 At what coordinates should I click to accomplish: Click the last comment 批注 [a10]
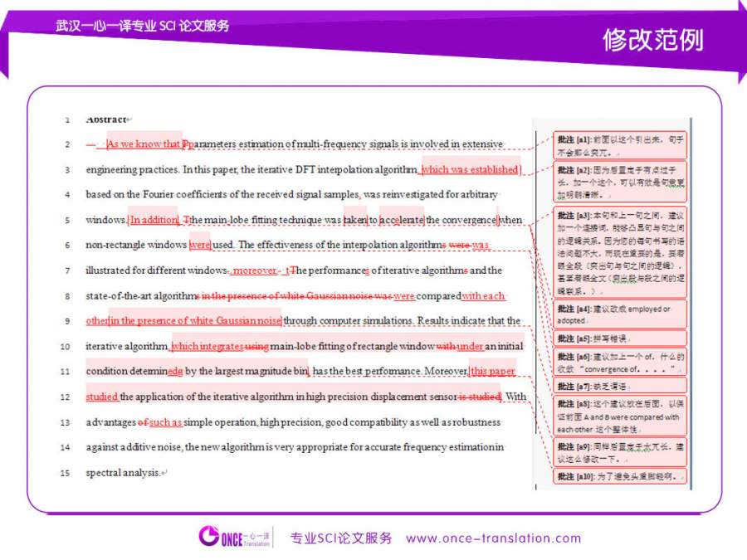620,476
